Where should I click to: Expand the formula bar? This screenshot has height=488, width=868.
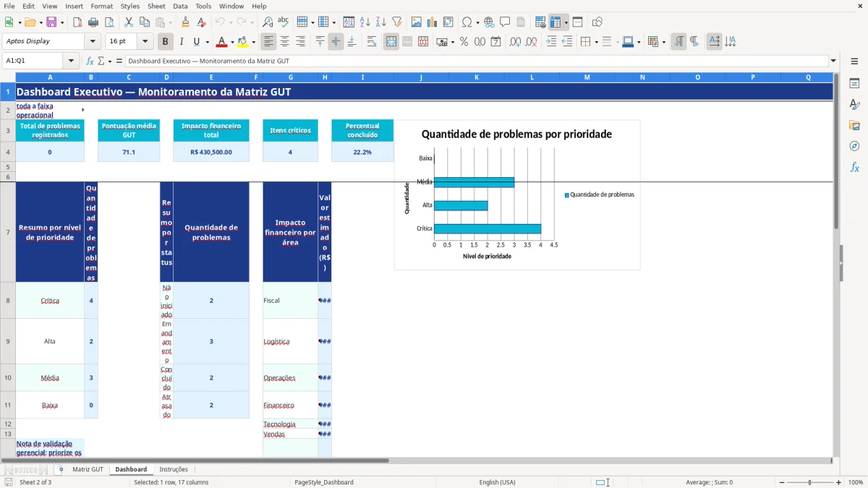833,61
